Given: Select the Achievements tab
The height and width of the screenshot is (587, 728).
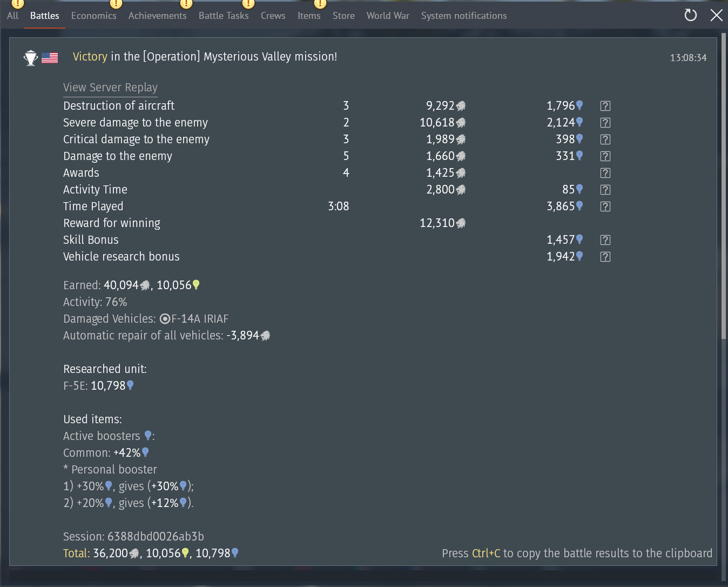Looking at the screenshot, I should pyautogui.click(x=157, y=16).
